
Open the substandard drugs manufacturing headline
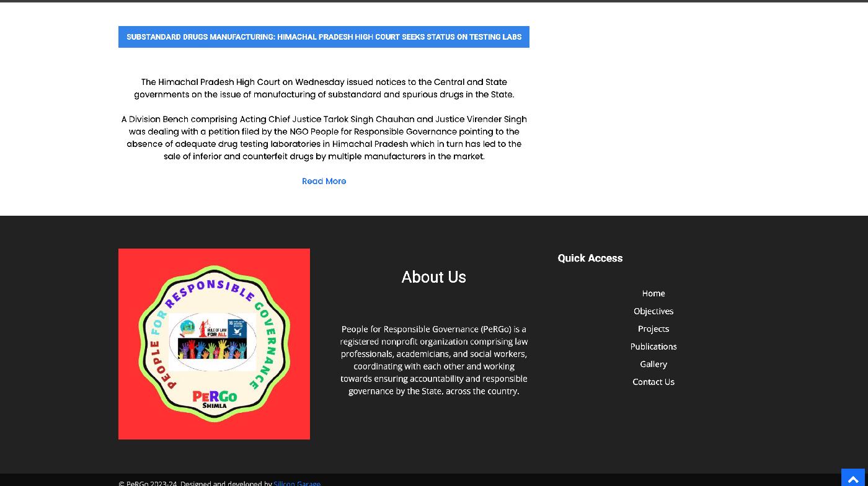click(324, 37)
